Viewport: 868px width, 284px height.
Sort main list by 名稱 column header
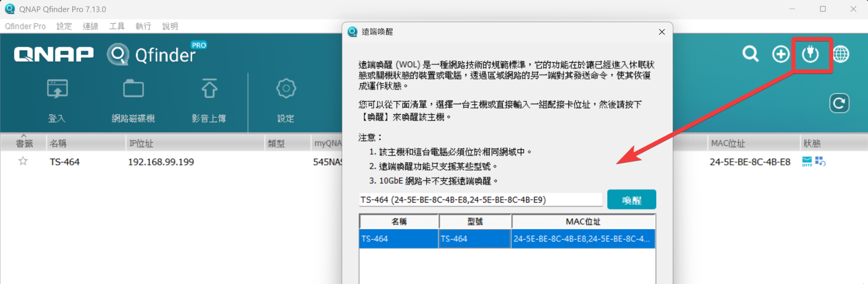(85, 143)
